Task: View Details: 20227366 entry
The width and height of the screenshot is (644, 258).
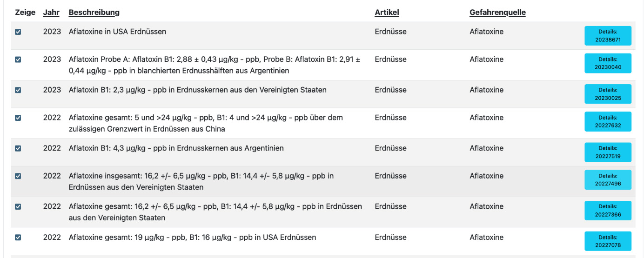Action: pos(608,210)
